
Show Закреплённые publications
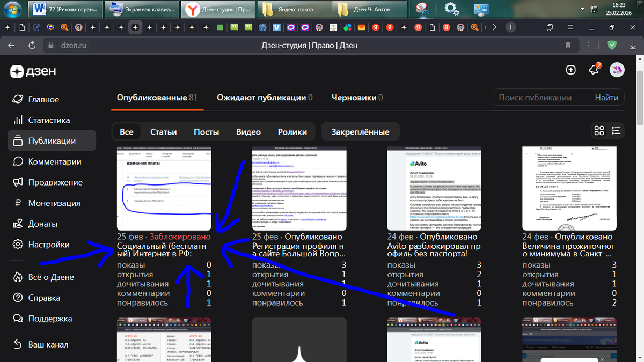point(360,131)
